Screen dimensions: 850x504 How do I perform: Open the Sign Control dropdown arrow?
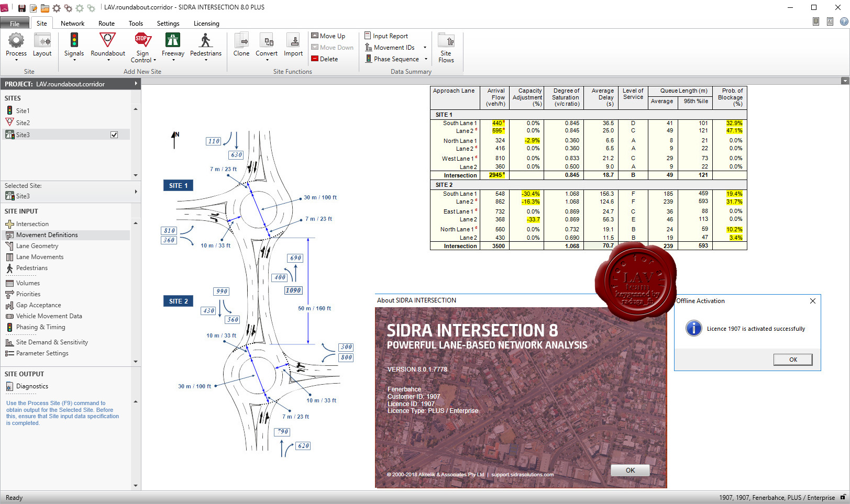[154, 60]
